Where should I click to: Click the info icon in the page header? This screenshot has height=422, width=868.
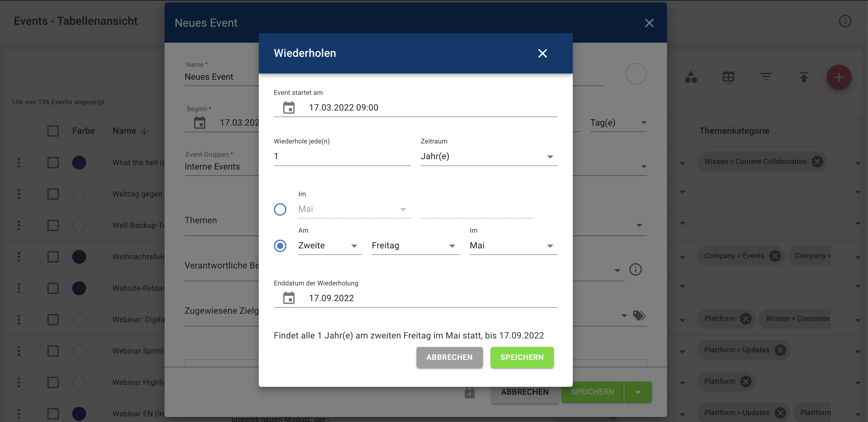pos(845,21)
